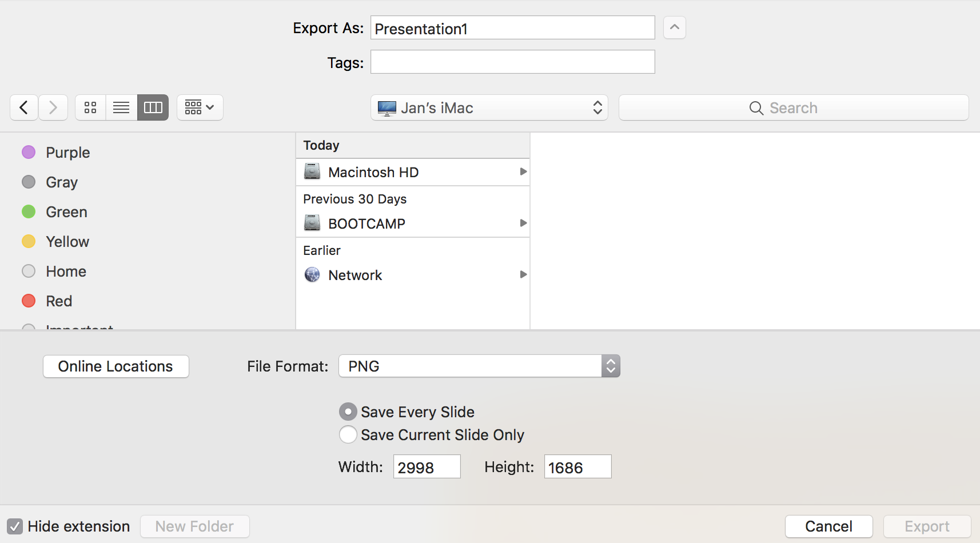
Task: Uncheck the Hide extension checkbox
Action: [15, 526]
